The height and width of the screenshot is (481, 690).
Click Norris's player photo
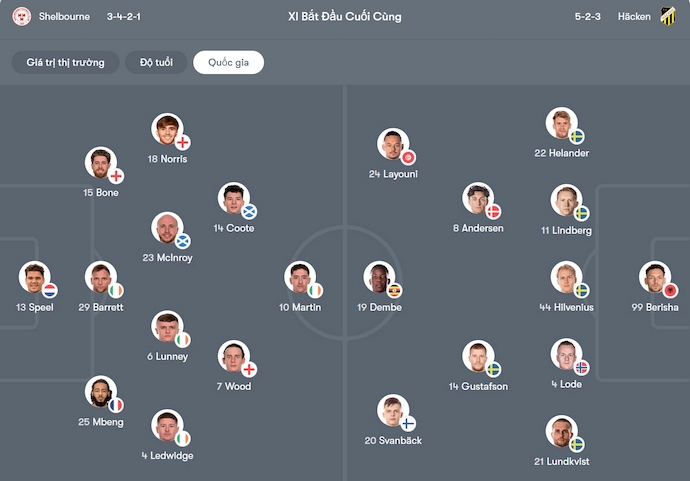coord(168,130)
